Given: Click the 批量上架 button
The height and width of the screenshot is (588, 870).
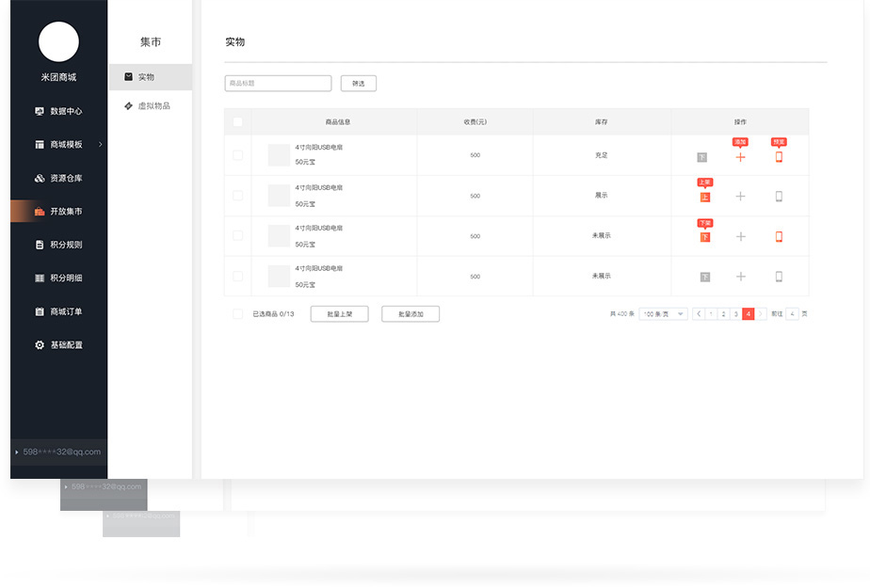Looking at the screenshot, I should [340, 314].
